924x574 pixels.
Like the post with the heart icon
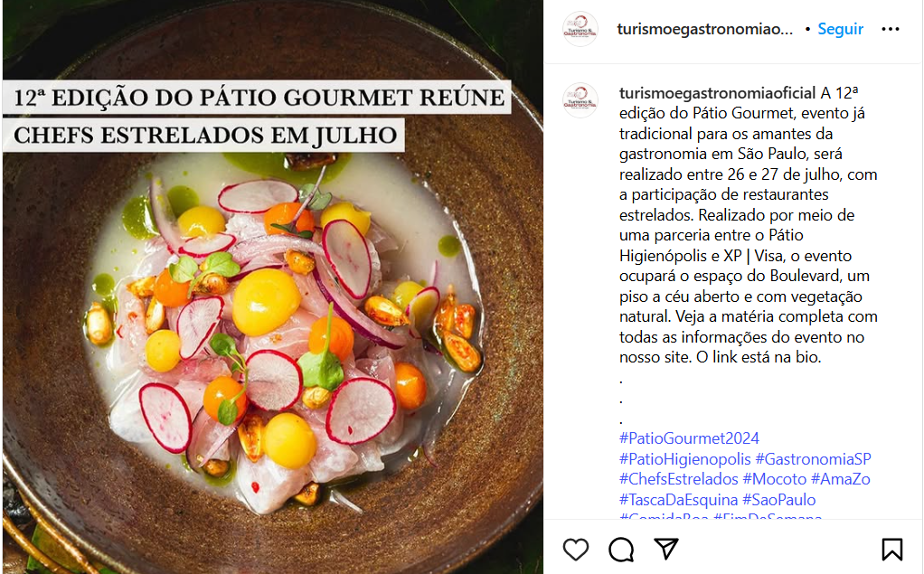576,550
